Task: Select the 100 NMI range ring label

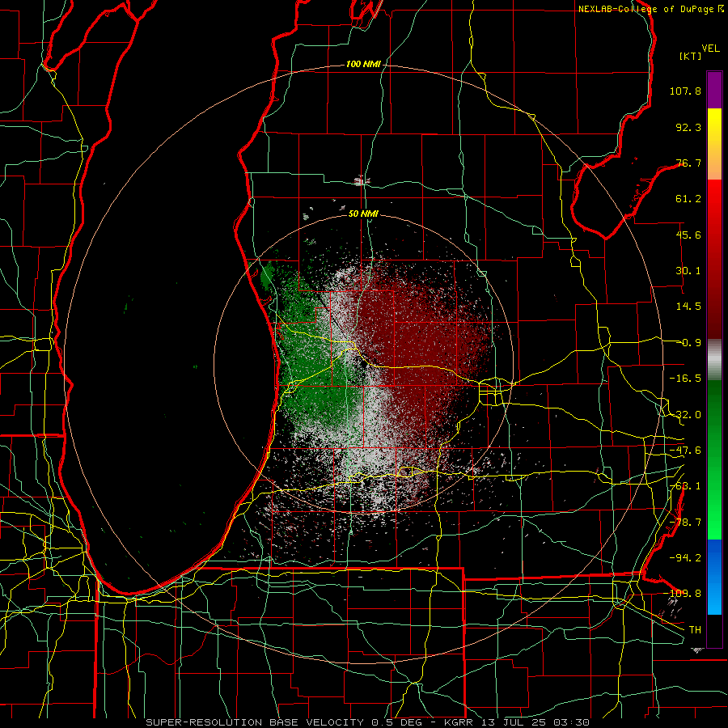Action: (x=363, y=64)
